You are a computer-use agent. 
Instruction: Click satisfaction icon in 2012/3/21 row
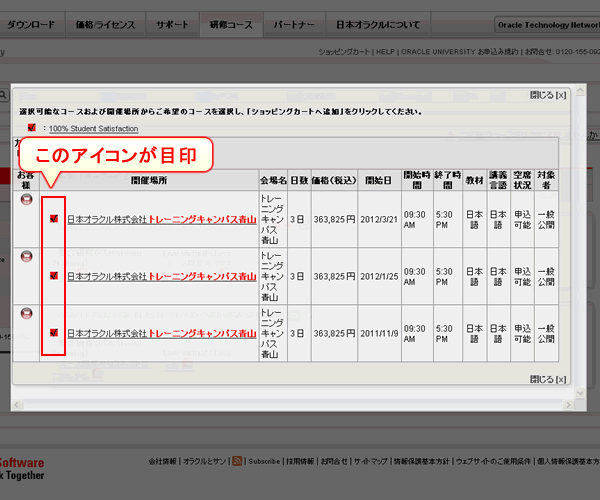[54, 218]
